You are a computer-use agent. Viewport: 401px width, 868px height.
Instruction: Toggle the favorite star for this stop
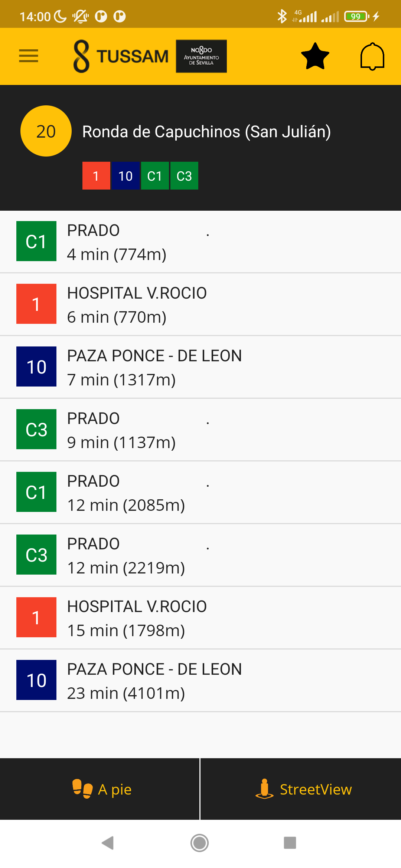(x=315, y=56)
